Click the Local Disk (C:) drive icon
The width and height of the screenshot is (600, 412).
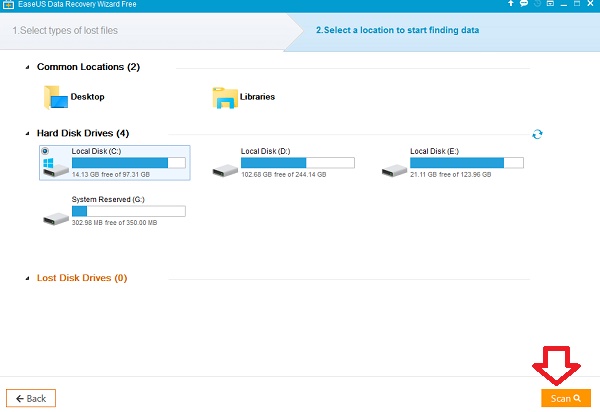[56, 167]
